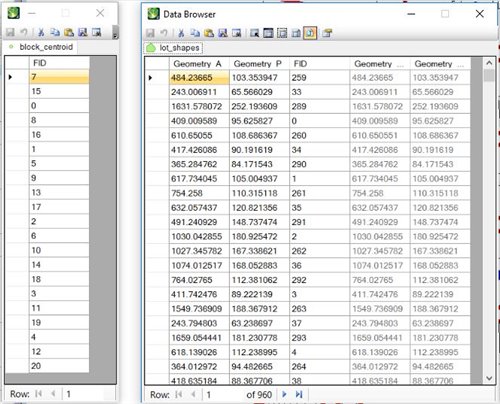Click Undo icon in Data Browser toolbar

point(164,33)
